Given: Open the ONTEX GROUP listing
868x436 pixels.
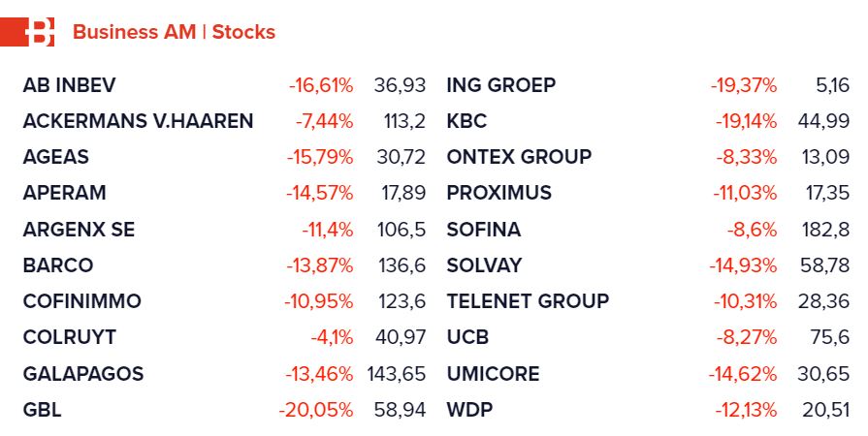Looking at the screenshot, I should pyautogui.click(x=519, y=157).
